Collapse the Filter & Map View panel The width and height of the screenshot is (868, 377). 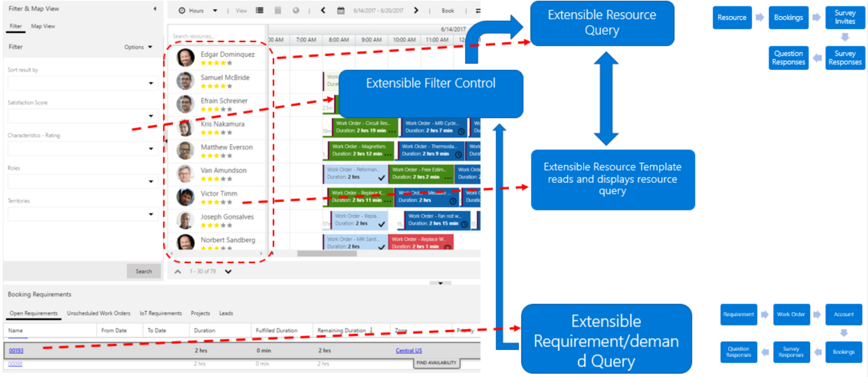pos(155,9)
